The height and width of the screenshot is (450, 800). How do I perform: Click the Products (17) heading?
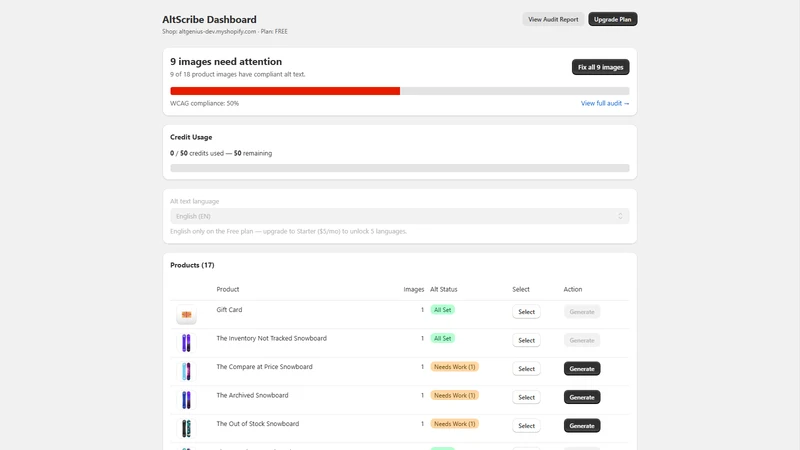[192, 265]
